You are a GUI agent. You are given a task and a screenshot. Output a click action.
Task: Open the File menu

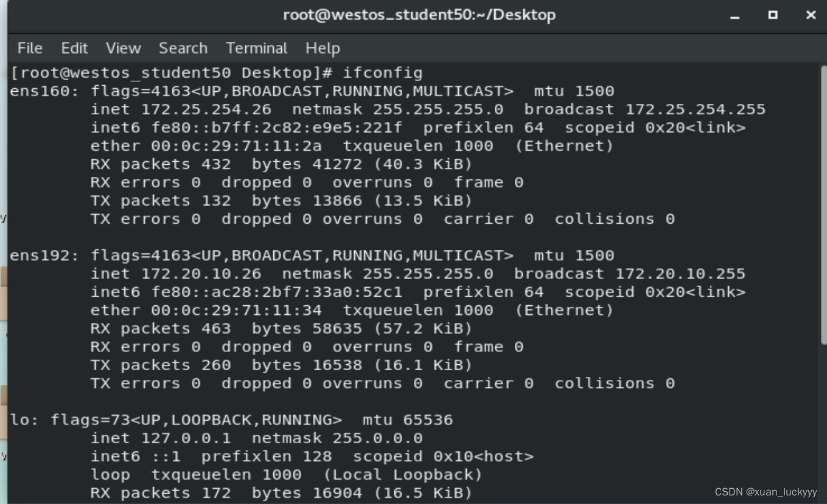(x=30, y=48)
